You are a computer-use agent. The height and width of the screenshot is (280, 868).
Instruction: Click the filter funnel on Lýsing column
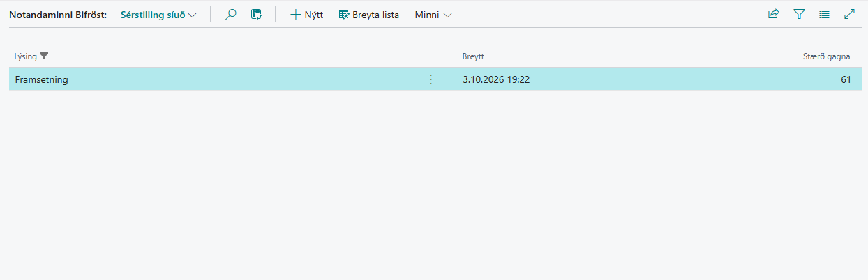(44, 56)
